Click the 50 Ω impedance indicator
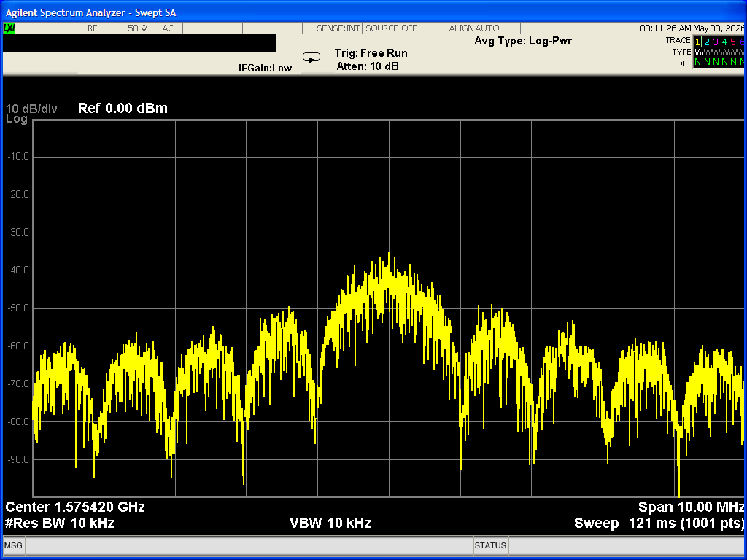 click(x=137, y=28)
